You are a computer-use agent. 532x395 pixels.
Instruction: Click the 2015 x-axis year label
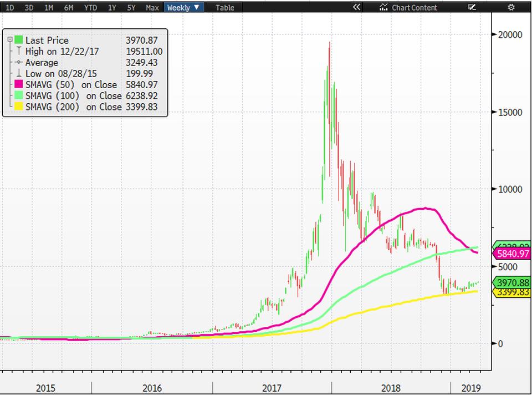tap(45, 388)
